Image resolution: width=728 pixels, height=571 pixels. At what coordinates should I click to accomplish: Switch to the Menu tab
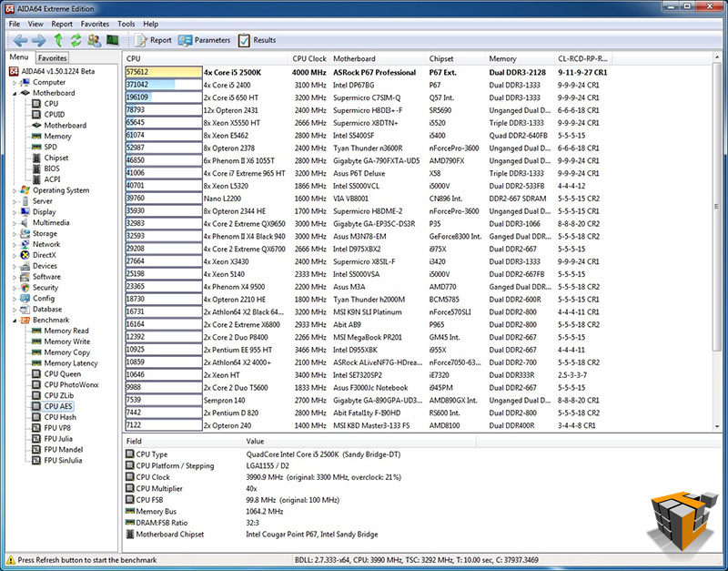(x=19, y=57)
